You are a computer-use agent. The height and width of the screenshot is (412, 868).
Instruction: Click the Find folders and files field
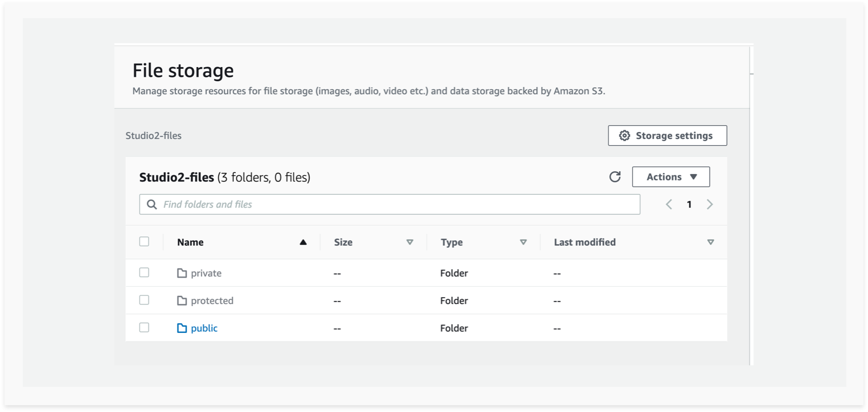pos(390,204)
